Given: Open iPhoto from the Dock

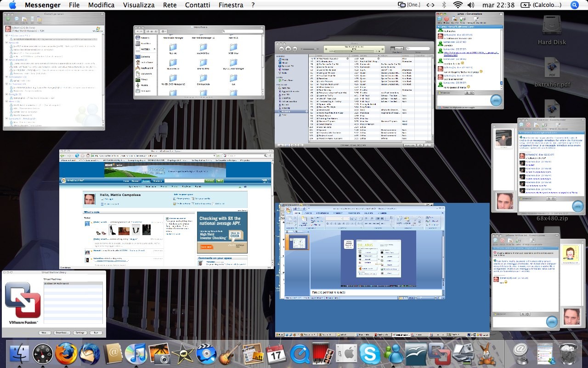Looking at the screenshot, I should tap(159, 353).
